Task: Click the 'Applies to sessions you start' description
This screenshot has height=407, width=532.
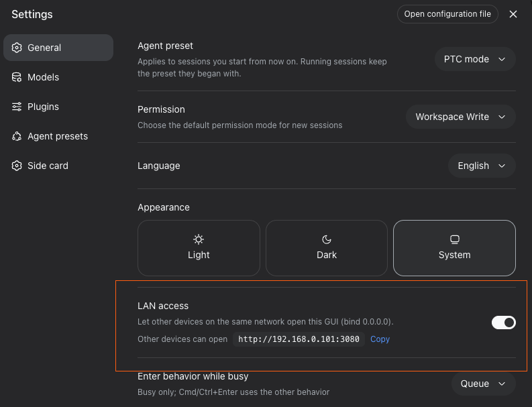Action: tap(262, 68)
